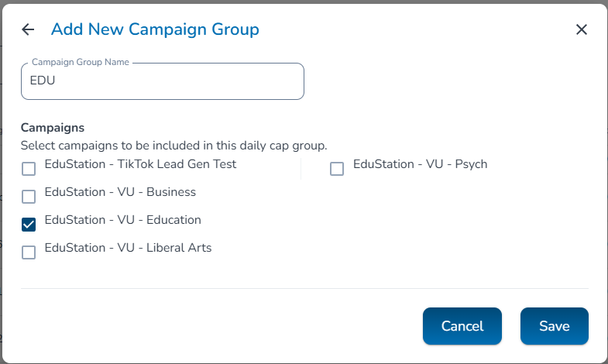Uncheck the EduStation - VU - Education checkbox
Viewport: 608px width, 364px height.
click(x=29, y=225)
